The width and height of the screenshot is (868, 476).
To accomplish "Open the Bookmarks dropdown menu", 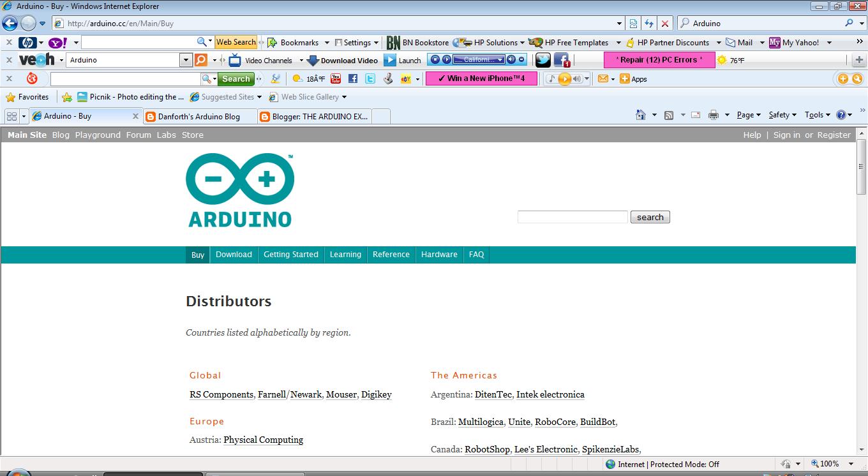I will (299, 42).
